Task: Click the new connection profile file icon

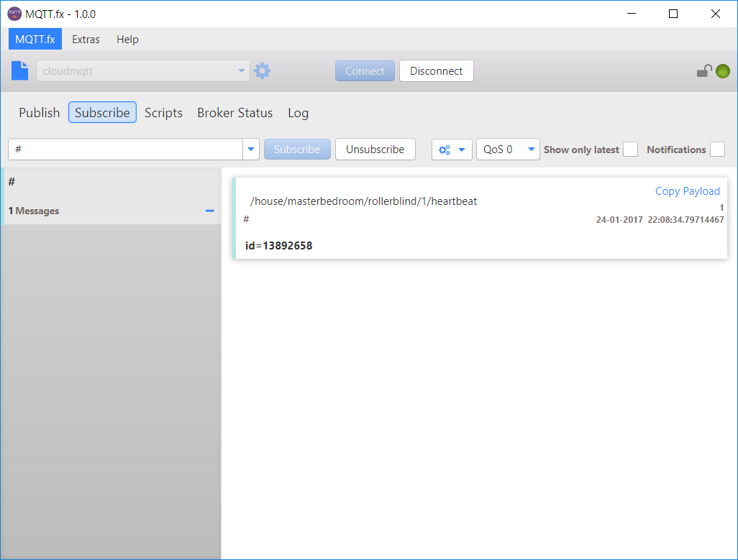Action: [19, 71]
